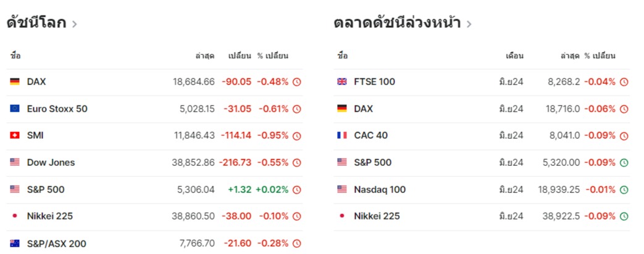
Task: Open the Dow Jones index link
Action: tap(51, 163)
